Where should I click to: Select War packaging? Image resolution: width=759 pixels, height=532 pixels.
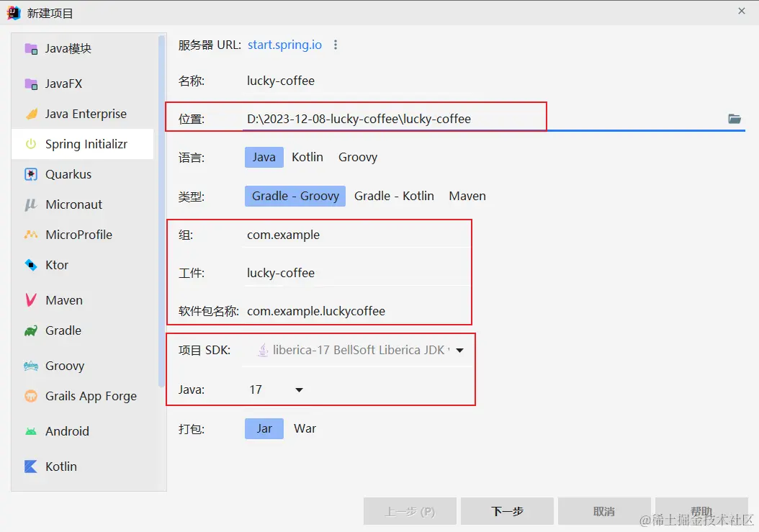(305, 429)
